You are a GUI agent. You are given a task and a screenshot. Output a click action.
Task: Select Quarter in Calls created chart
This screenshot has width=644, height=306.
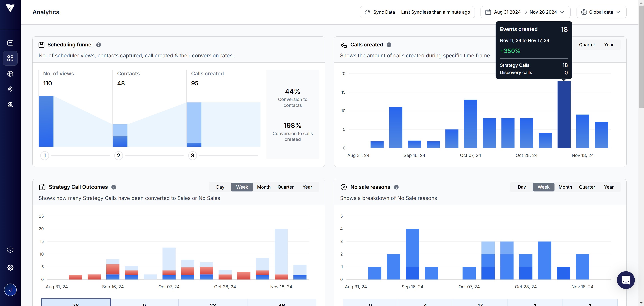[587, 45]
